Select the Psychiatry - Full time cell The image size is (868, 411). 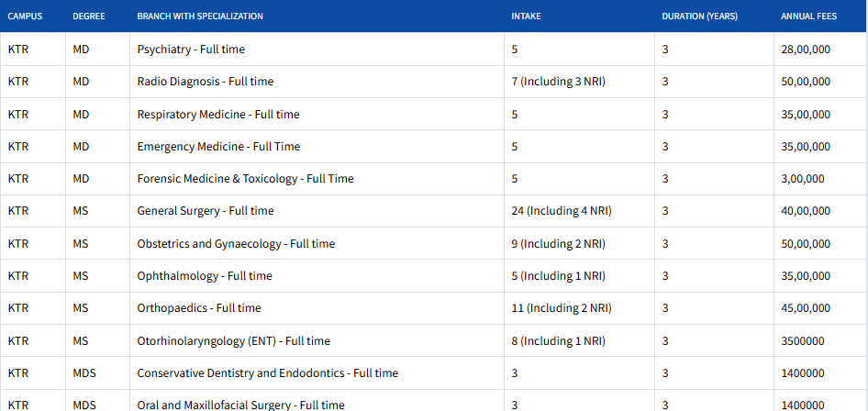[191, 50]
